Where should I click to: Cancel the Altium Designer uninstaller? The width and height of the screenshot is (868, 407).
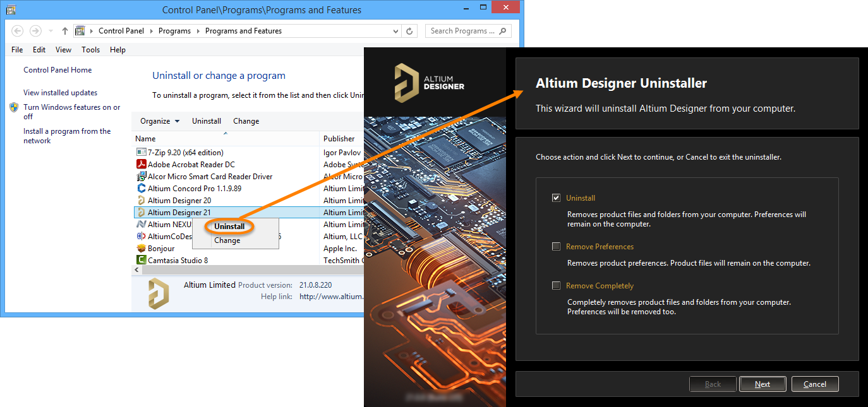(814, 384)
